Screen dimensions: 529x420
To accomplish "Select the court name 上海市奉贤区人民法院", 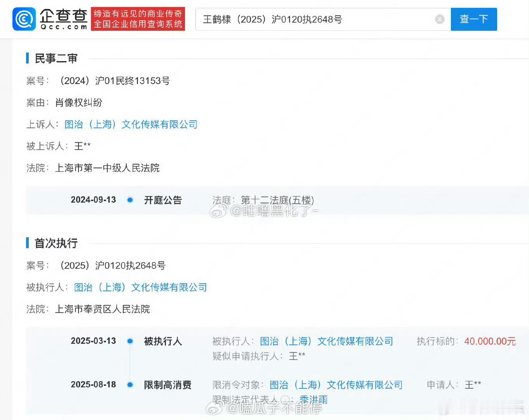I will [103, 309].
